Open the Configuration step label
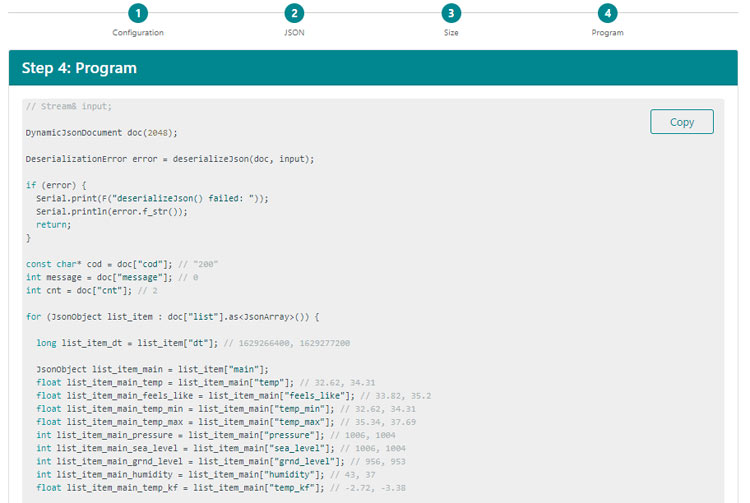The height and width of the screenshot is (503, 750). tap(138, 33)
